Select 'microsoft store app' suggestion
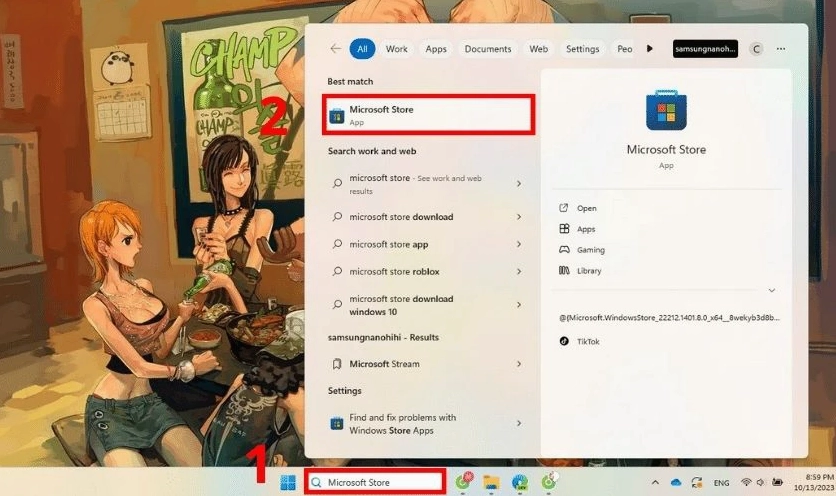836x496 pixels. click(428, 244)
